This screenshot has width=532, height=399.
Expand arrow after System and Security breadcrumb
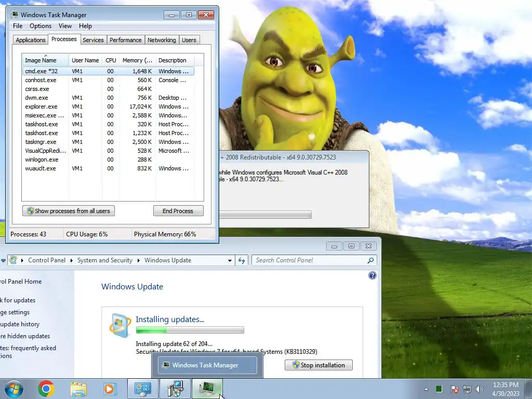pyautogui.click(x=138, y=261)
